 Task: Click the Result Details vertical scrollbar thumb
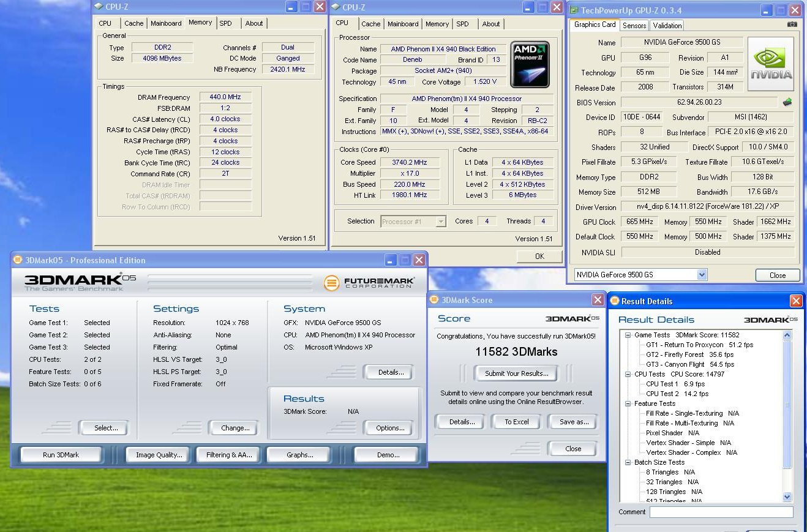tap(787, 405)
